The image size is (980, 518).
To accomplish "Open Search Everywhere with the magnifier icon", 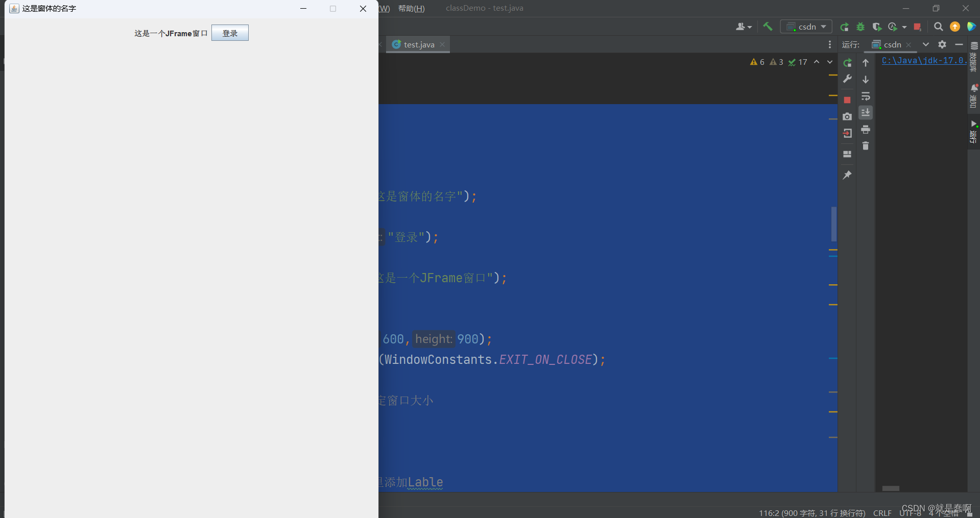I will 938,27.
